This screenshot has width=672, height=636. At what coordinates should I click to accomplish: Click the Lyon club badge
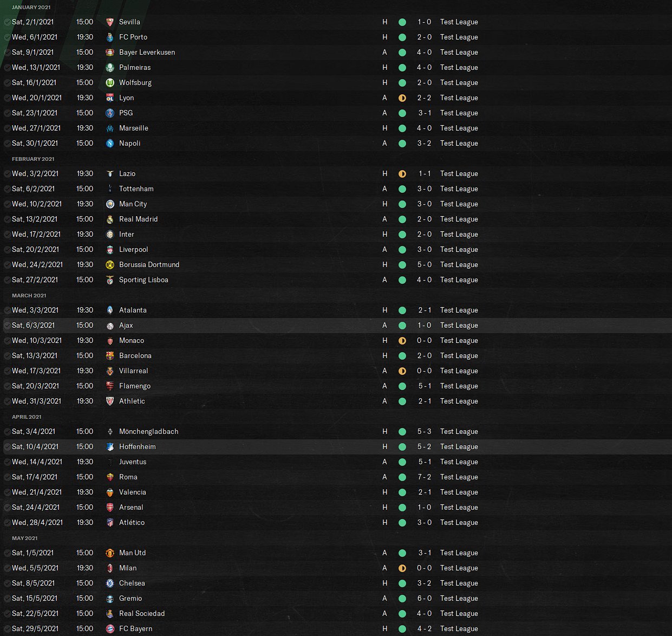pos(110,98)
